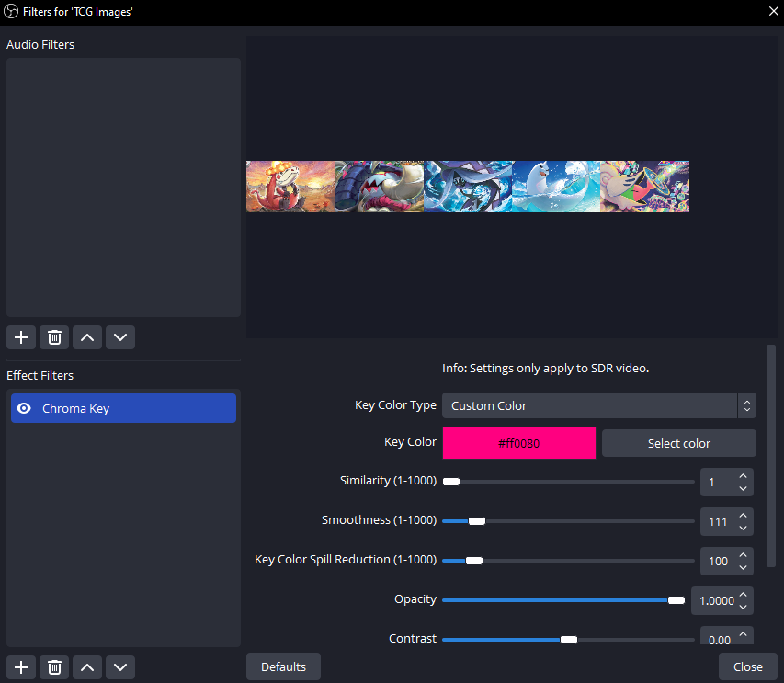Decrease Similarity value with down arrow
The height and width of the screenshot is (683, 784).
pos(743,488)
